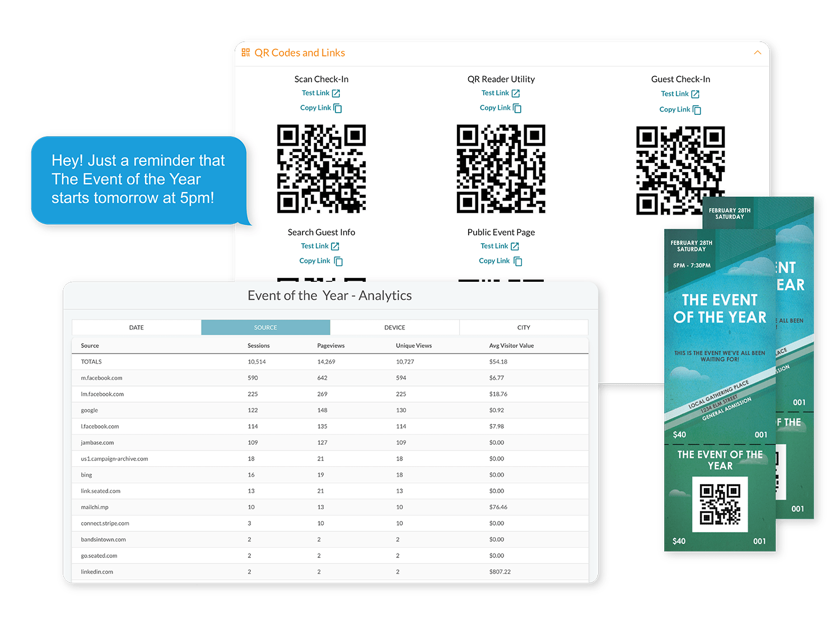Click Test Link under QR Reader Utility
Screen dimensions: 840x642
pos(495,93)
